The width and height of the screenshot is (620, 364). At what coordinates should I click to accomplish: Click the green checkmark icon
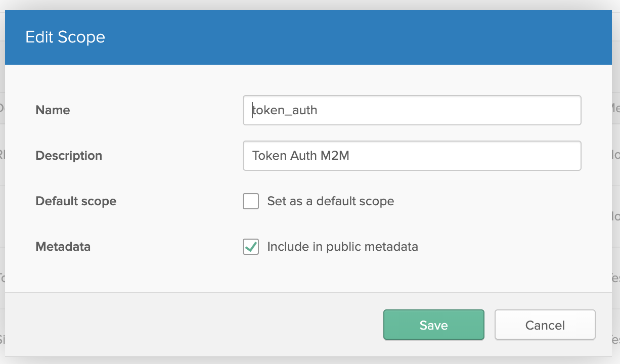coord(250,246)
